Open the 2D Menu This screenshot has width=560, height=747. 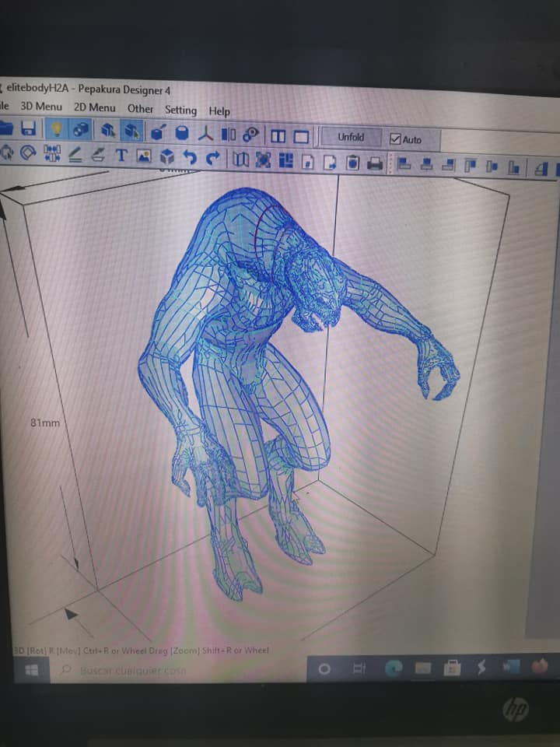pyautogui.click(x=94, y=107)
